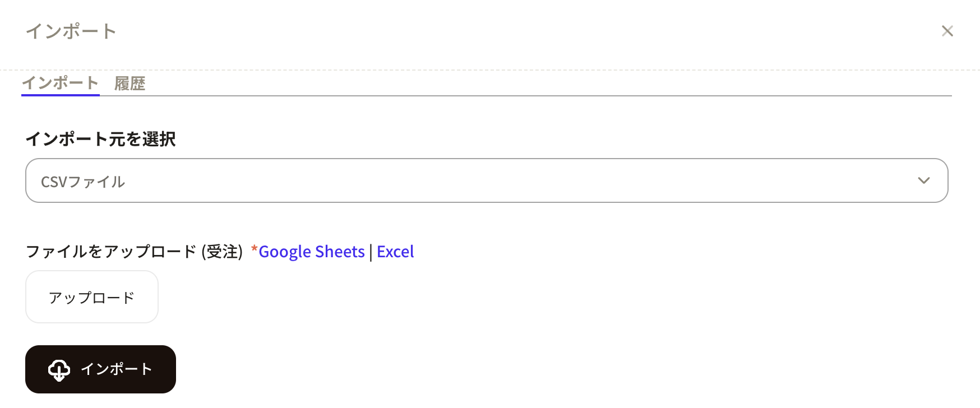Click the インポート元を選択 label

tap(101, 138)
